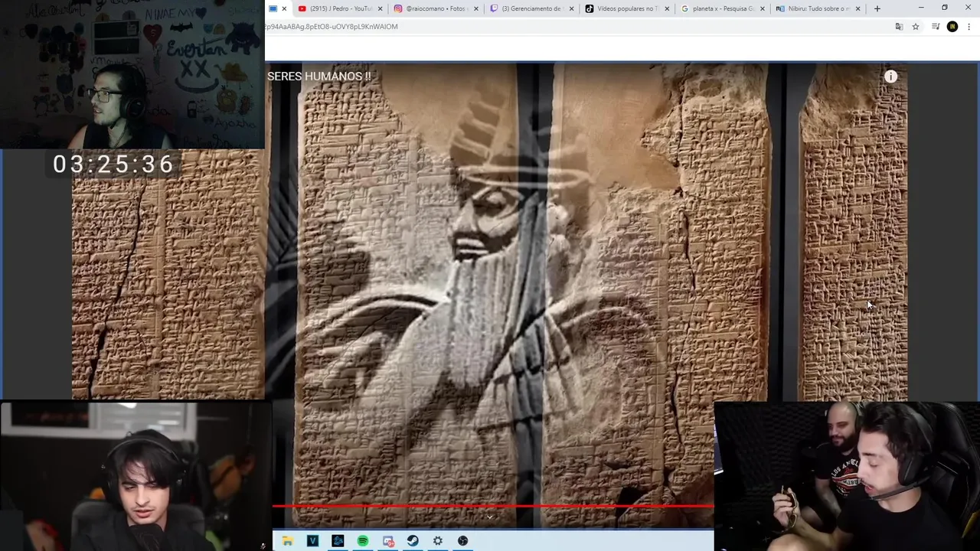This screenshot has width=980, height=551.
Task: Close the Nibiru tab
Action: [x=857, y=8]
